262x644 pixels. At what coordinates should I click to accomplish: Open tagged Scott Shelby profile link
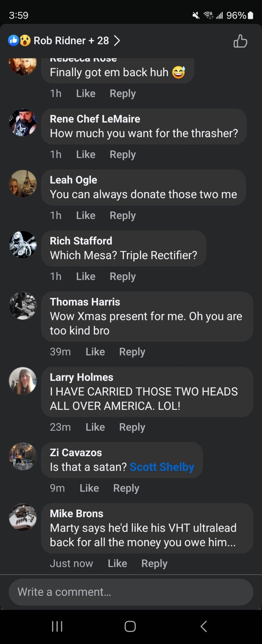point(162,467)
